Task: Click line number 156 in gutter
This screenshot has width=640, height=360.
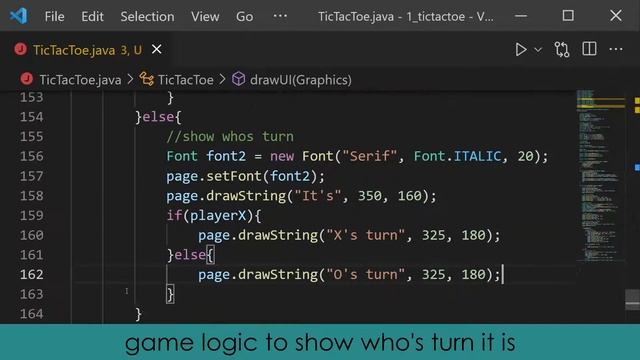Action: click(31, 156)
